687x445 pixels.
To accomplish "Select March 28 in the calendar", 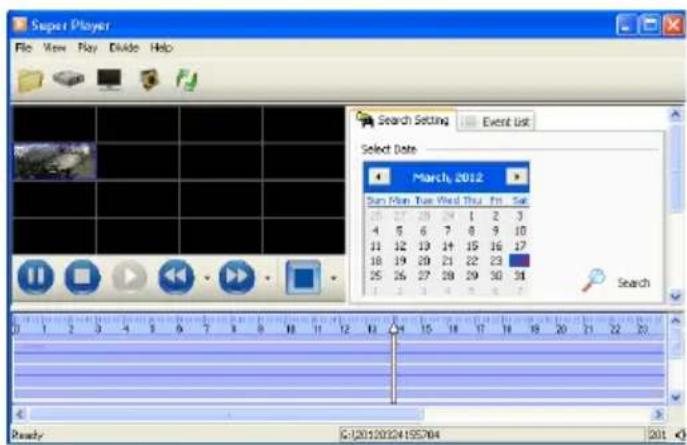I will (447, 276).
